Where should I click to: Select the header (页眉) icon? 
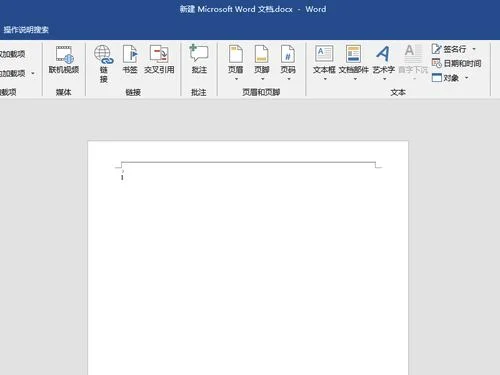236,55
